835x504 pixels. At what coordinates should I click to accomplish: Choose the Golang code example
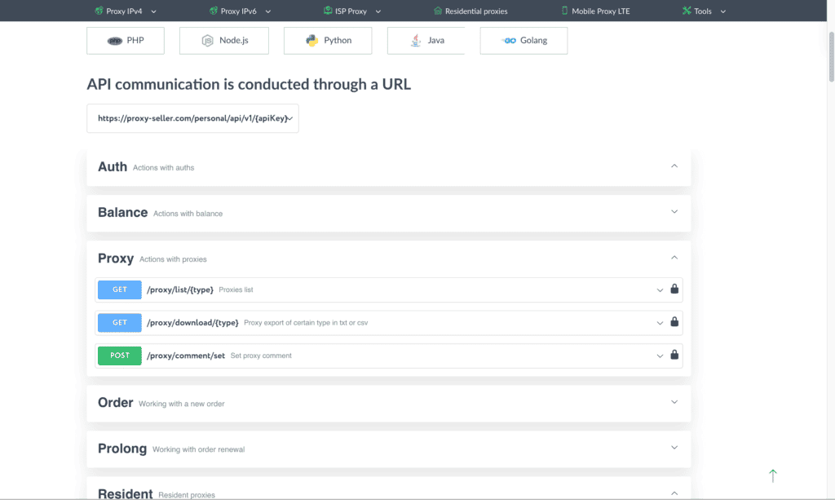pyautogui.click(x=524, y=41)
